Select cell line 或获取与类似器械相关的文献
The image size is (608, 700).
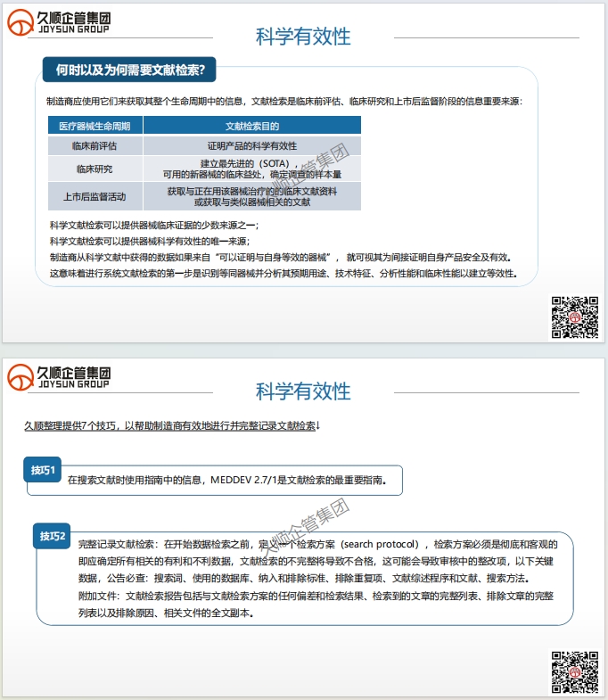(x=252, y=202)
